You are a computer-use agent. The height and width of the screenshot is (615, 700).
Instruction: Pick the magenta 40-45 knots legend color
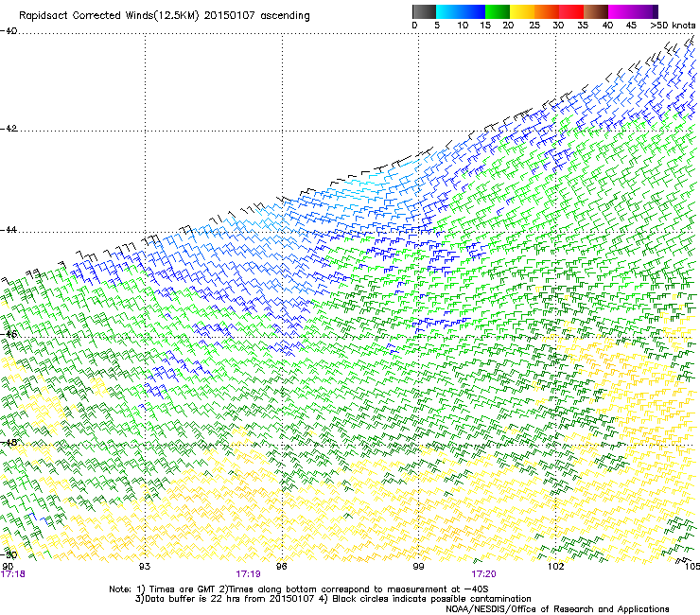pyautogui.click(x=621, y=11)
